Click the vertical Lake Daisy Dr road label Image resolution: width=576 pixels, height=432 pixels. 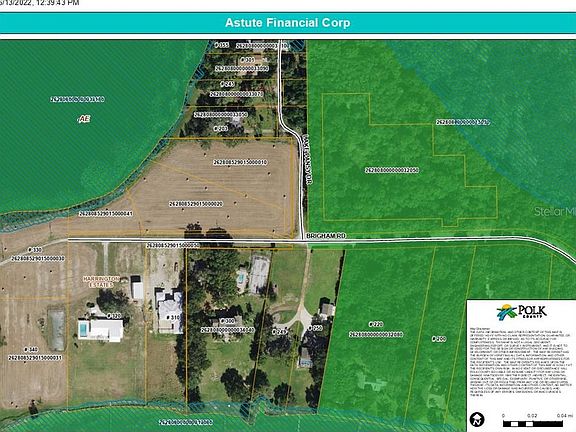click(307, 159)
